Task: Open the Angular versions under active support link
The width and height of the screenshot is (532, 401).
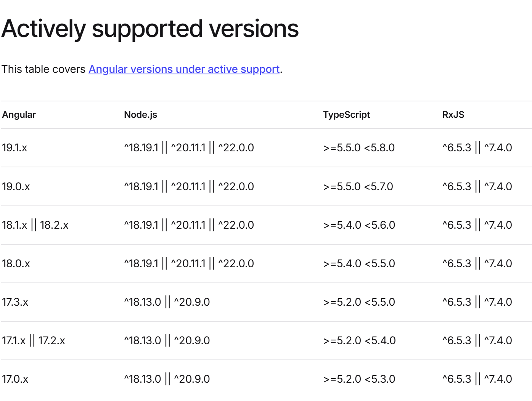Action: click(x=184, y=69)
